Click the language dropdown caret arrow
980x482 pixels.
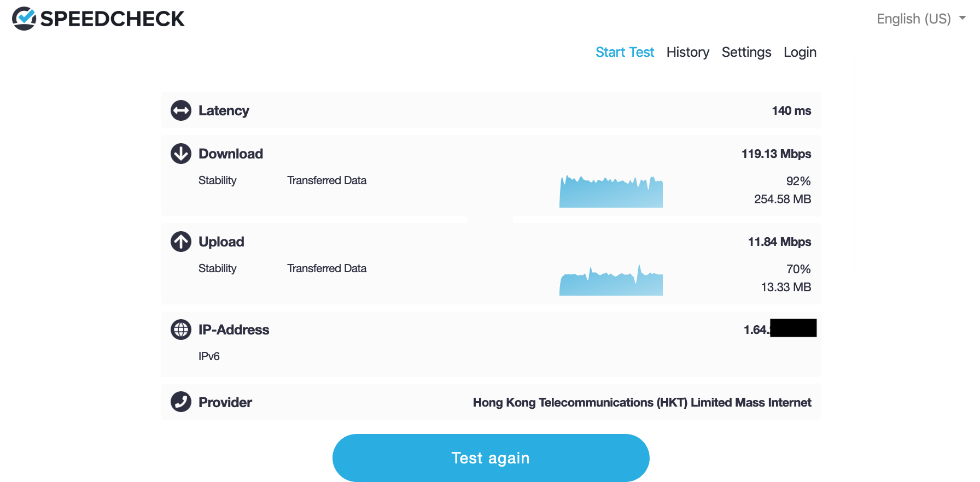click(x=962, y=18)
